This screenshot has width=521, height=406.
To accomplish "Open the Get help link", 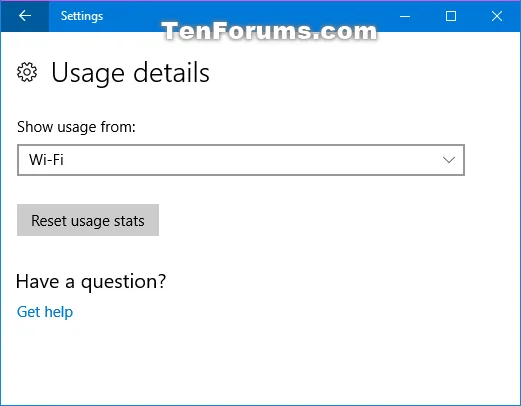I will click(45, 312).
